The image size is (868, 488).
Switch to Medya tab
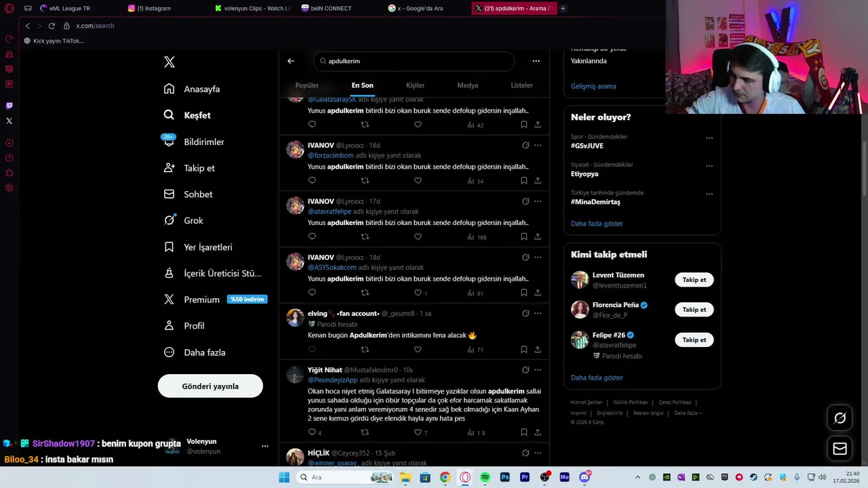pyautogui.click(x=468, y=85)
